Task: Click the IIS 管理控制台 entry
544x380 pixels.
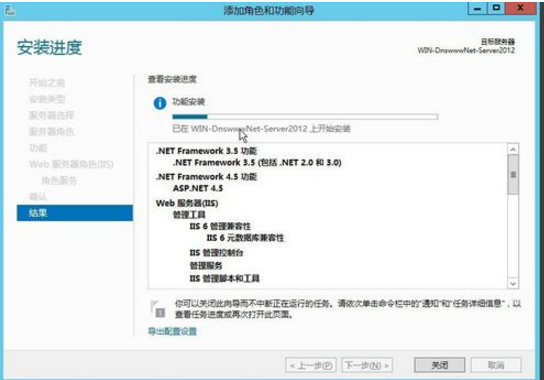Action: coord(216,253)
